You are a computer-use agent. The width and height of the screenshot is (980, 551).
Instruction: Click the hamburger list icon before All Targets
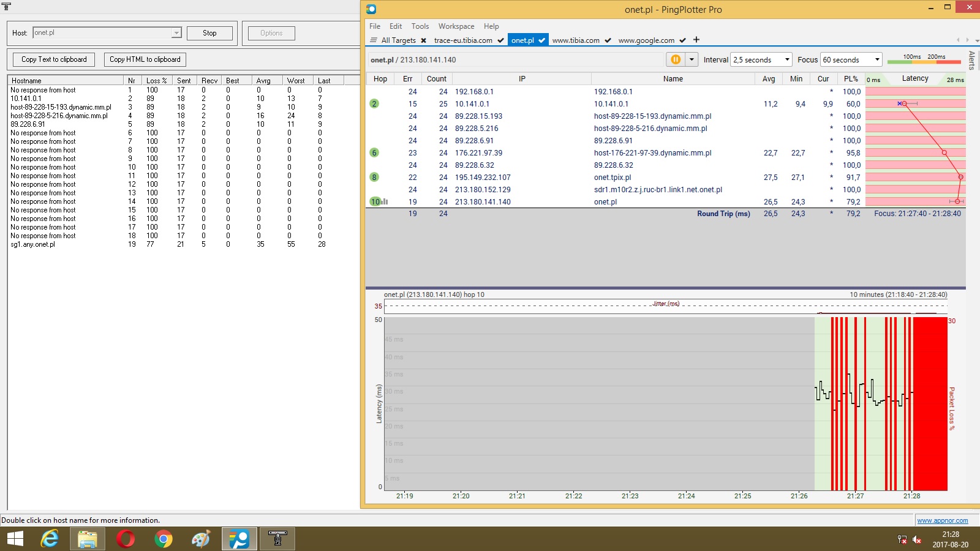[x=374, y=40]
